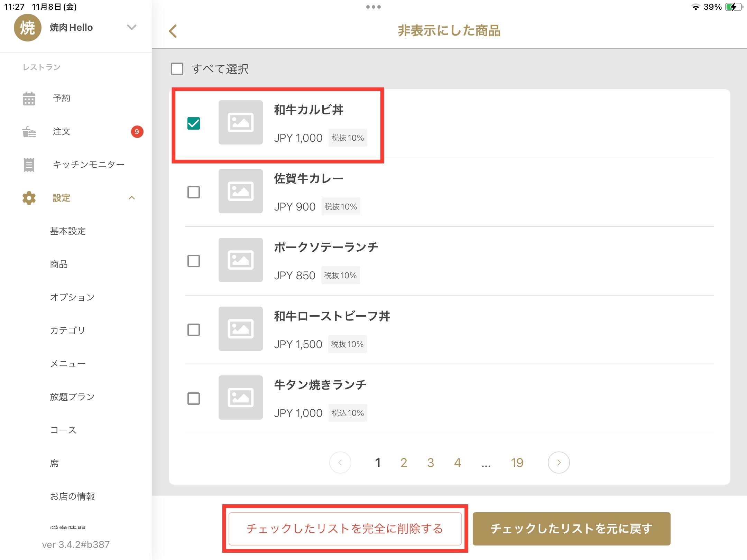
Task: Jump to page 19 in pagination
Action: pyautogui.click(x=517, y=463)
